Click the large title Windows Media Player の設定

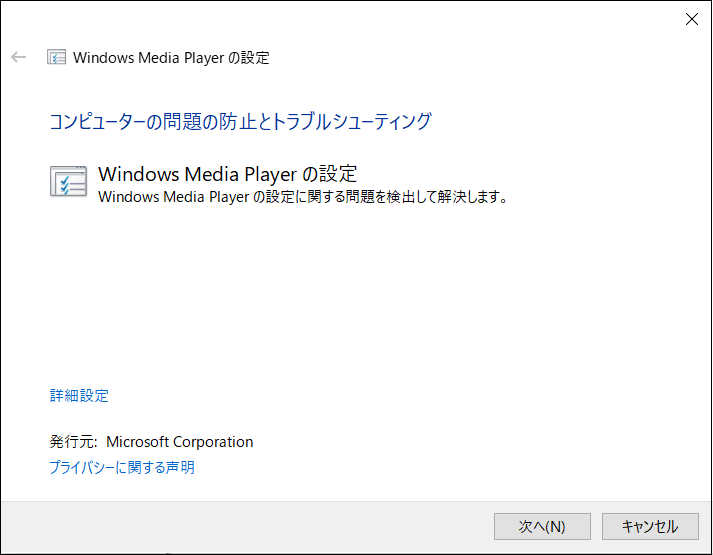click(227, 174)
